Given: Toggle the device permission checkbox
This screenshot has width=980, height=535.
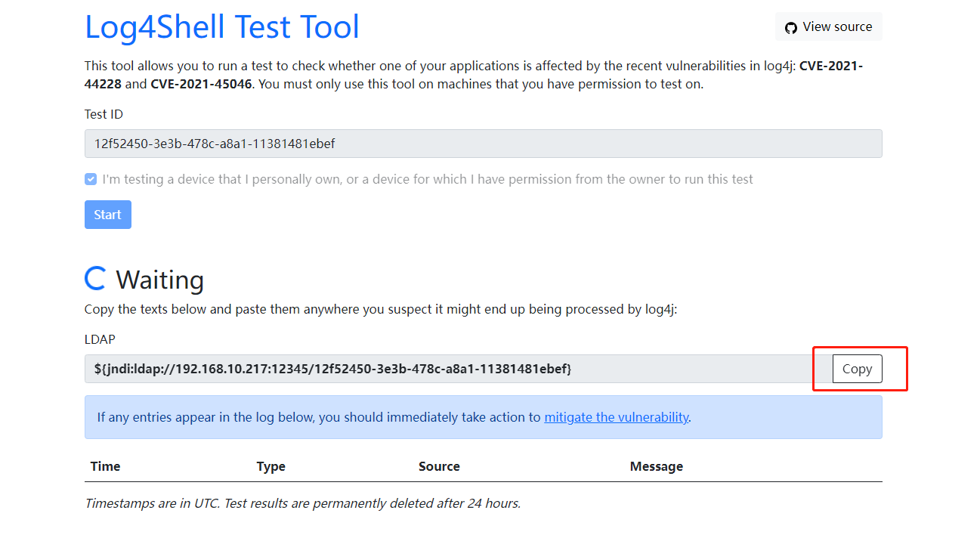Looking at the screenshot, I should 91,179.
